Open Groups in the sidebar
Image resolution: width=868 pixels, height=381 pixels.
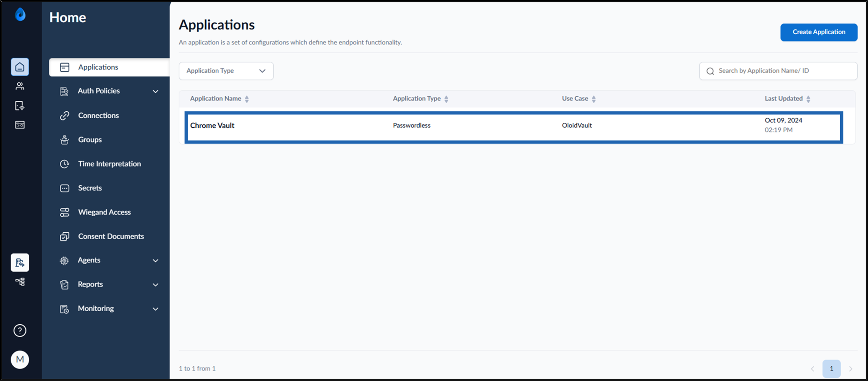[x=90, y=140]
